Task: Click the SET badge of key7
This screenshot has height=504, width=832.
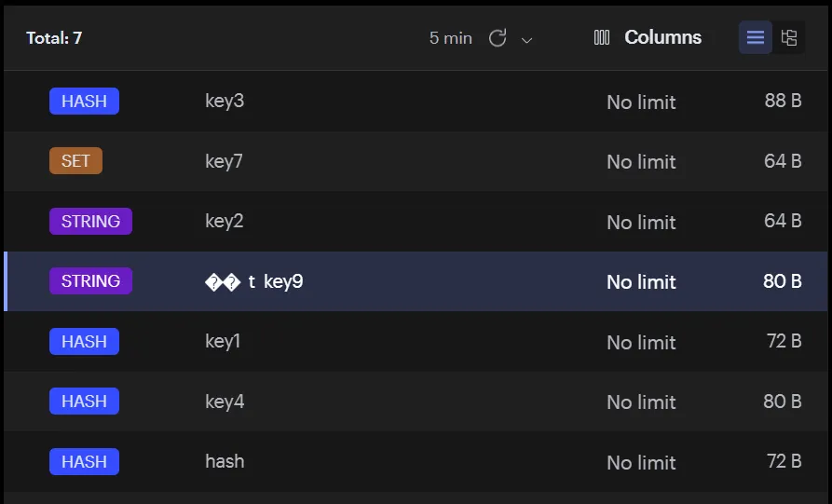Action: pyautogui.click(x=75, y=161)
